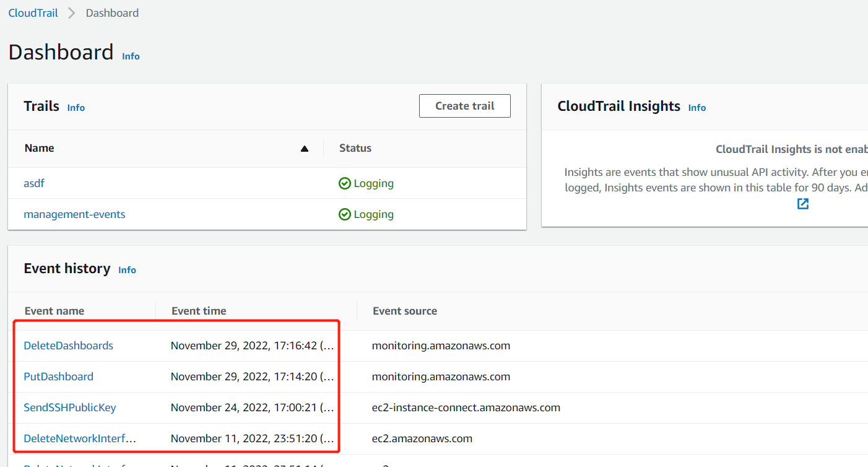The image size is (868, 467).
Task: Click the Event source column header
Action: 405,311
